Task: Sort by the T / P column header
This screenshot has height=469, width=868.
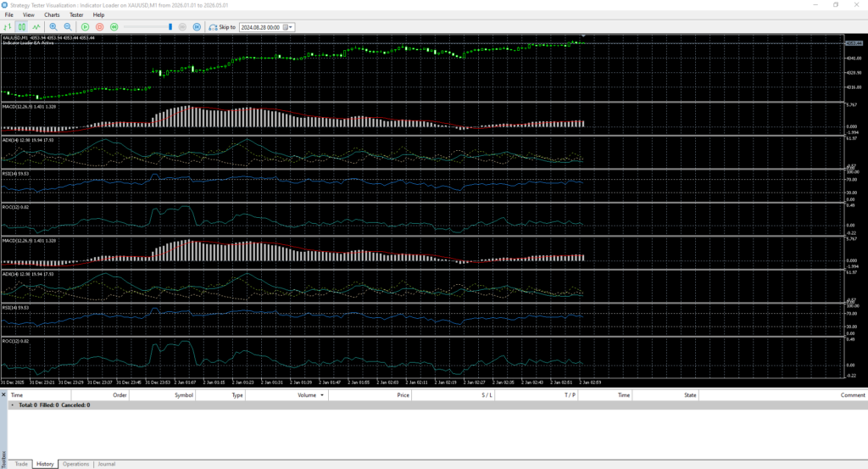Action: pyautogui.click(x=536, y=395)
